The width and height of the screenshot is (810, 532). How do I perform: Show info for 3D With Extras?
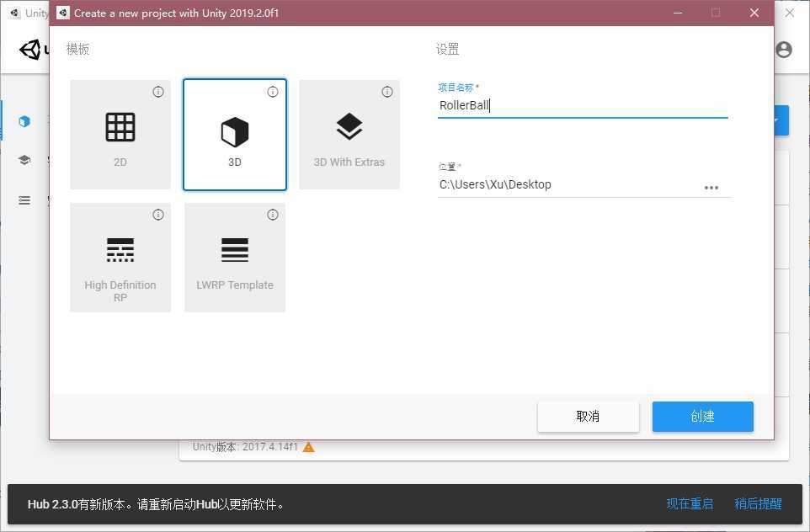387,92
